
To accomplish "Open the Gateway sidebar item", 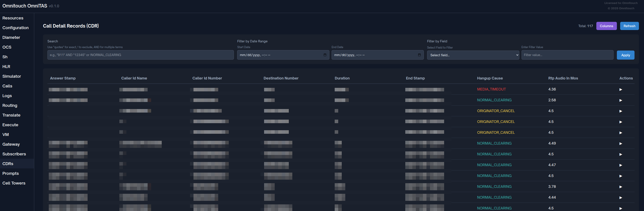I will coord(11,144).
